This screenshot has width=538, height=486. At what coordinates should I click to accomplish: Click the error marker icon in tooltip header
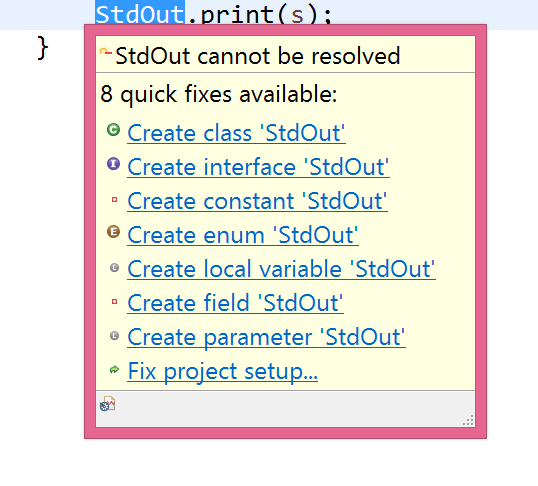pos(106,52)
